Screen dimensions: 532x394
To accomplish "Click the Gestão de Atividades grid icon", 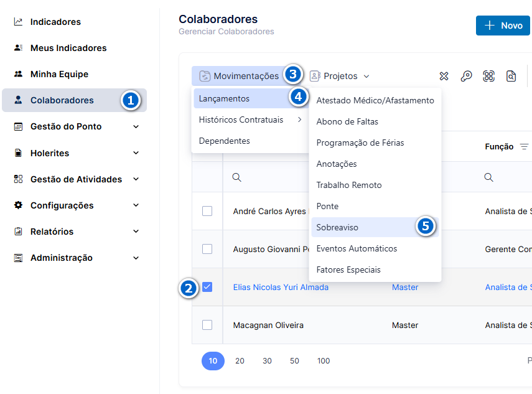I will pos(18,179).
